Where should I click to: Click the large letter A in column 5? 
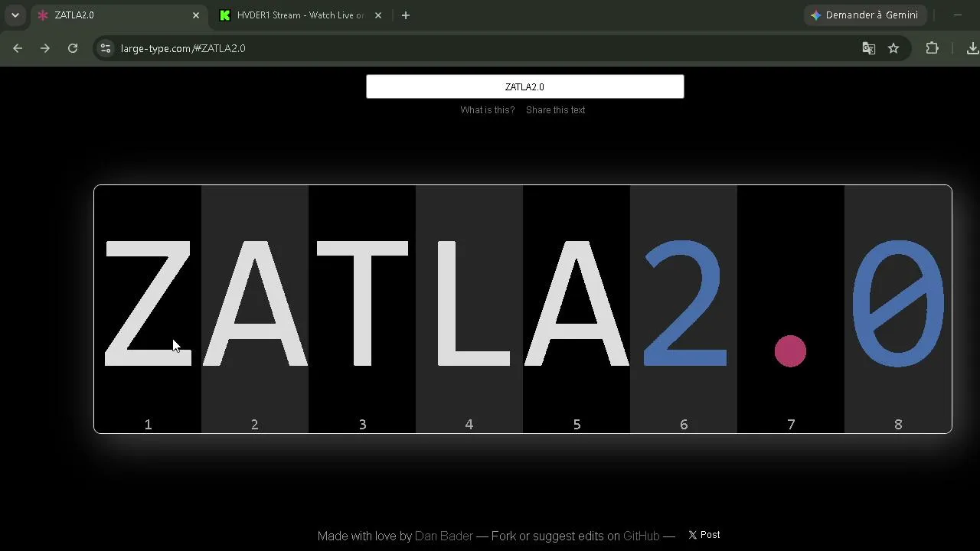[577, 303]
